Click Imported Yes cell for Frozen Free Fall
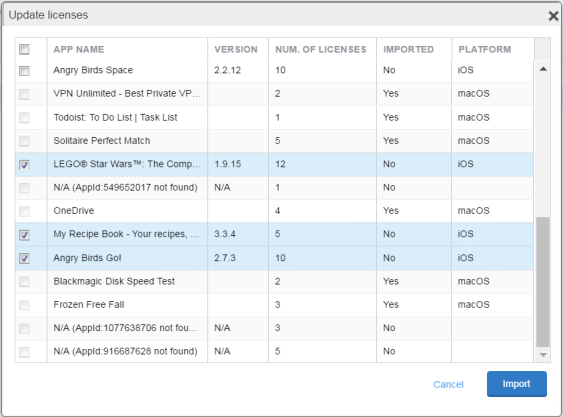The width and height of the screenshot is (563, 417). pos(391,305)
